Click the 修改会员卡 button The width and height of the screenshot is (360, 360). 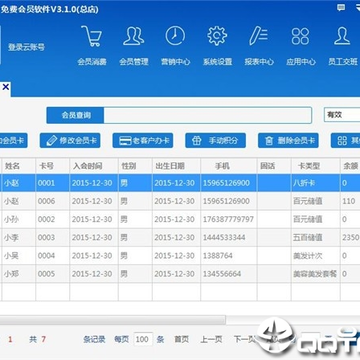(70, 141)
